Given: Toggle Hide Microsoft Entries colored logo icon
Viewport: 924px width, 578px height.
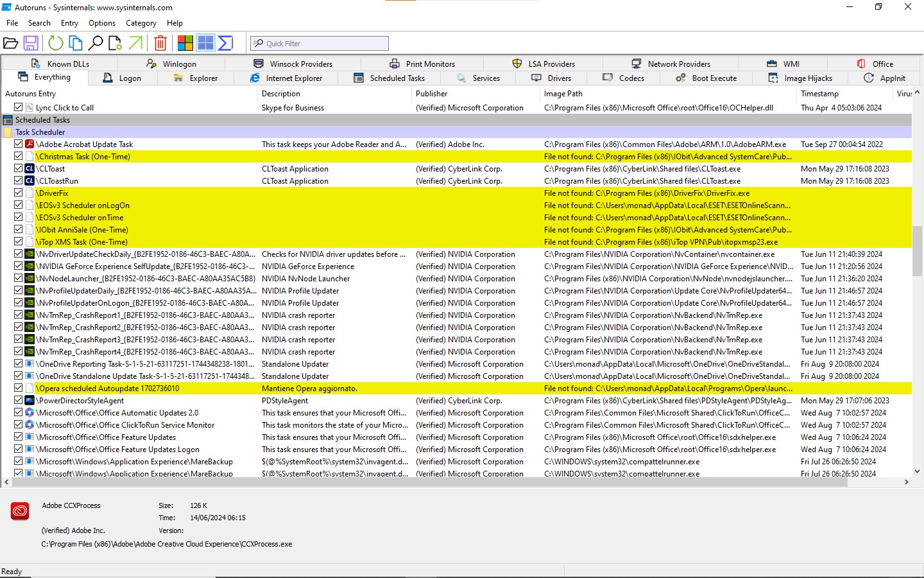Looking at the screenshot, I should [185, 43].
